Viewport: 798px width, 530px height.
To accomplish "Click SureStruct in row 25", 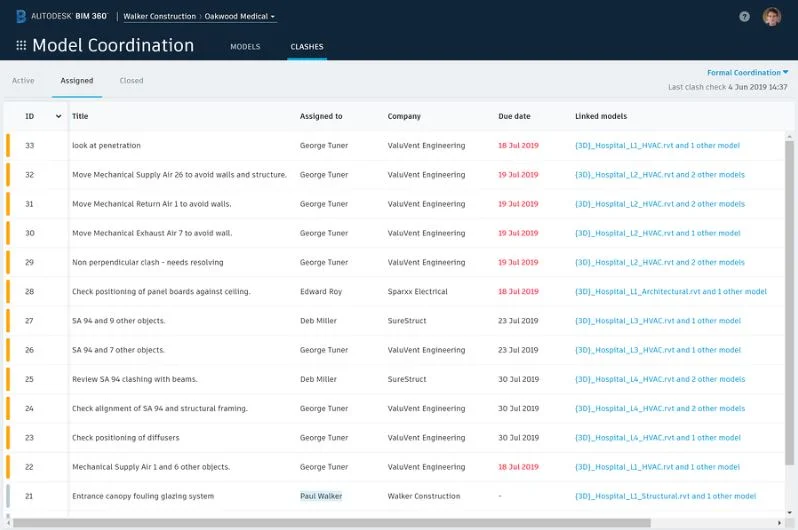I will [407, 379].
